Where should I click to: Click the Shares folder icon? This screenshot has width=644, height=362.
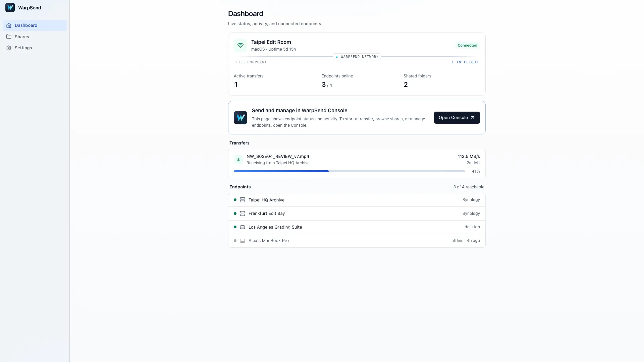click(x=9, y=37)
